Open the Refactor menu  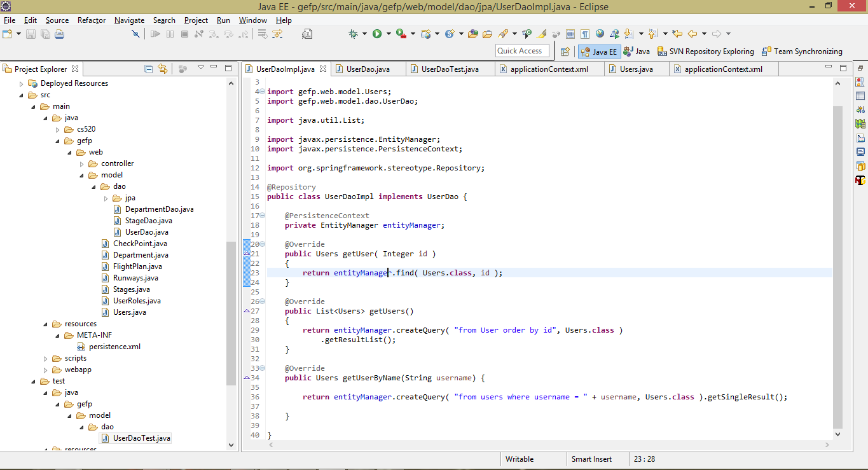click(x=91, y=20)
